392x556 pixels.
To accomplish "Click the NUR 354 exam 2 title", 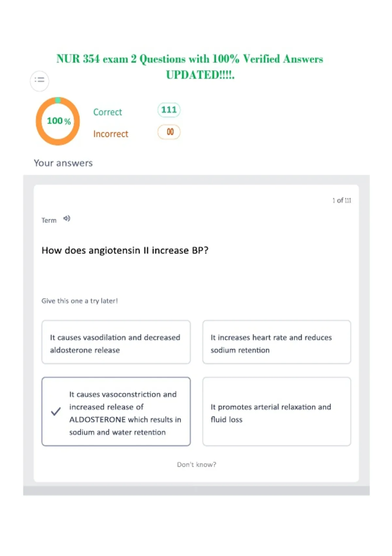I will pos(190,67).
